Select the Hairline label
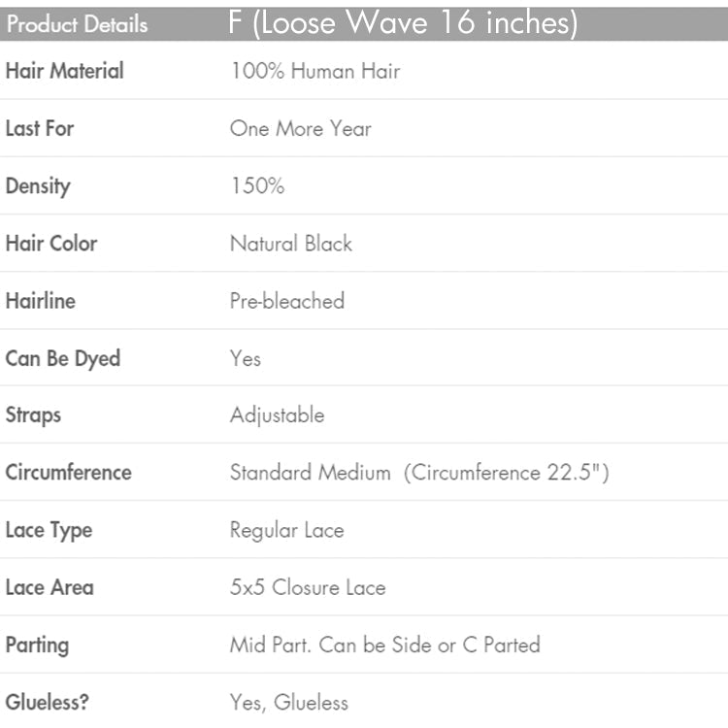This screenshot has height=728, width=728. [40, 301]
